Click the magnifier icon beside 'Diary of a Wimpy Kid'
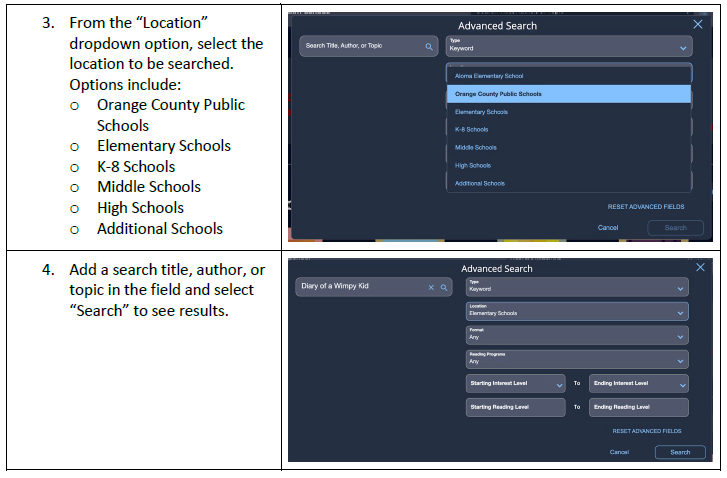Screen dimensions: 727x478 [x=443, y=287]
